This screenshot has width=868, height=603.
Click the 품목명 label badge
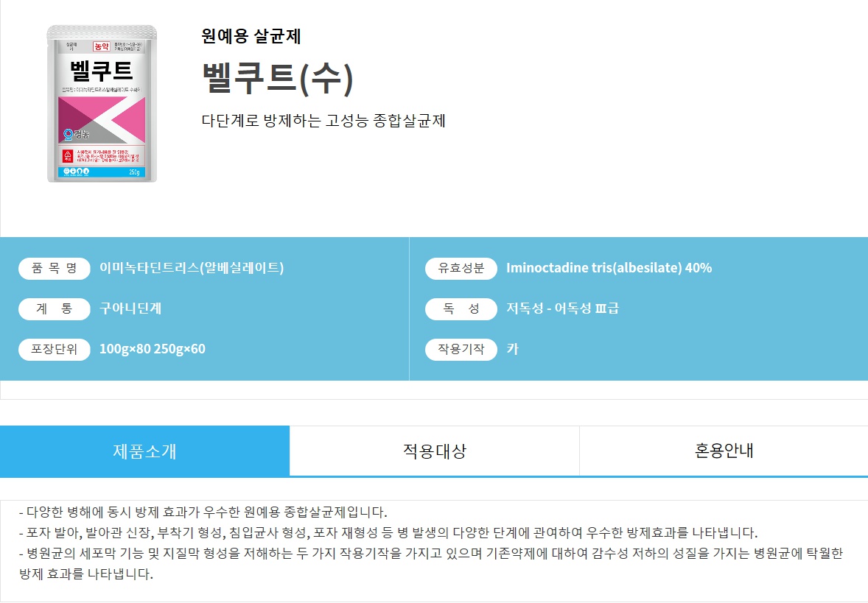[55, 268]
